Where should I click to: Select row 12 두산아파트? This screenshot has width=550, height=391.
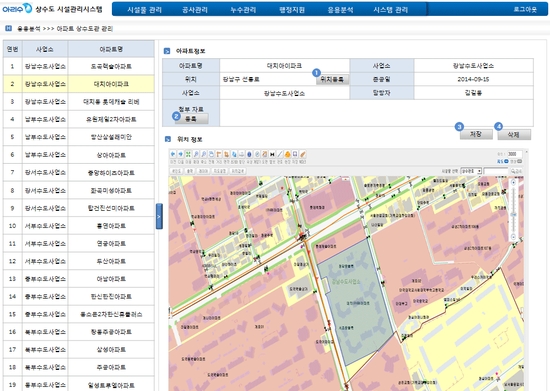(79, 261)
